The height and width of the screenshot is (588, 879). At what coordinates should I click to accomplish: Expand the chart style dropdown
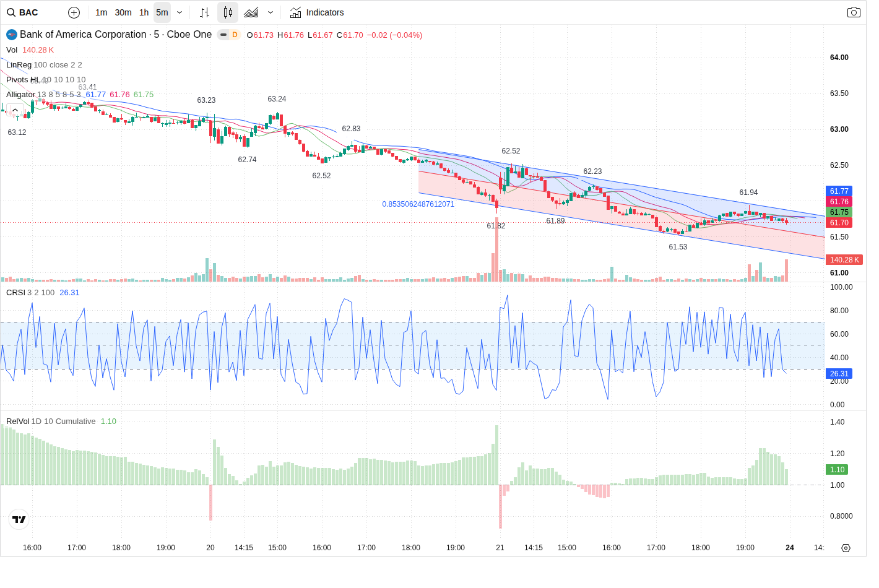point(271,12)
